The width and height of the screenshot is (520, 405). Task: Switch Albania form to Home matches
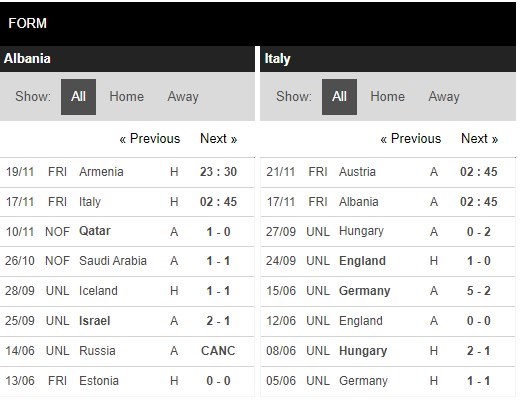tap(127, 97)
